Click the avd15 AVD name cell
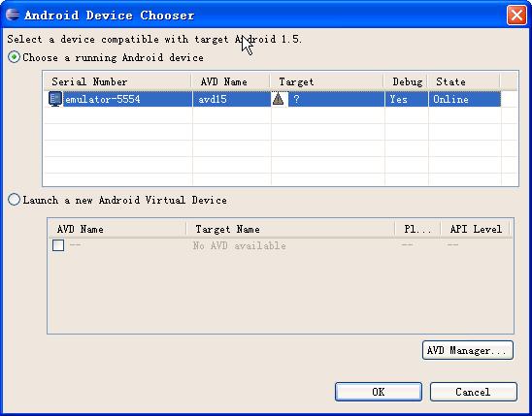The height and width of the screenshot is (416, 532). click(x=232, y=99)
